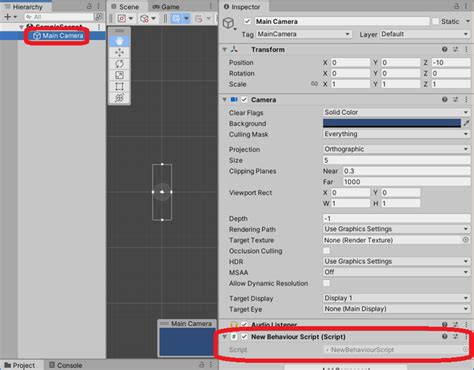
Task: Open the Target Display dropdown
Action: click(397, 298)
